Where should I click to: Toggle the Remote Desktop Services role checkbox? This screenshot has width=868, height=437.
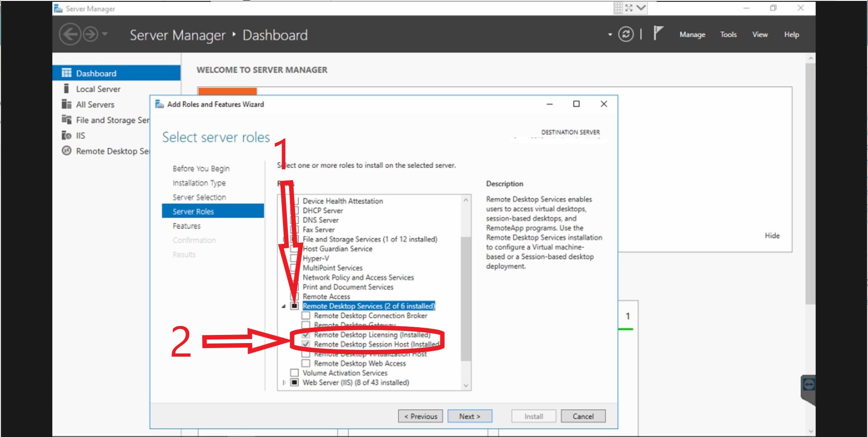pos(294,306)
